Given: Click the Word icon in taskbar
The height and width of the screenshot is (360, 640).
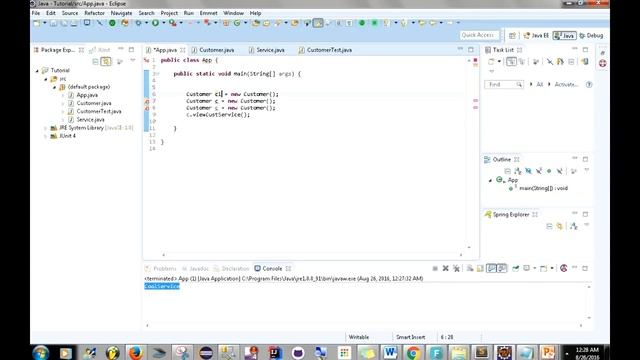Looking at the screenshot, I should pos(390,352).
